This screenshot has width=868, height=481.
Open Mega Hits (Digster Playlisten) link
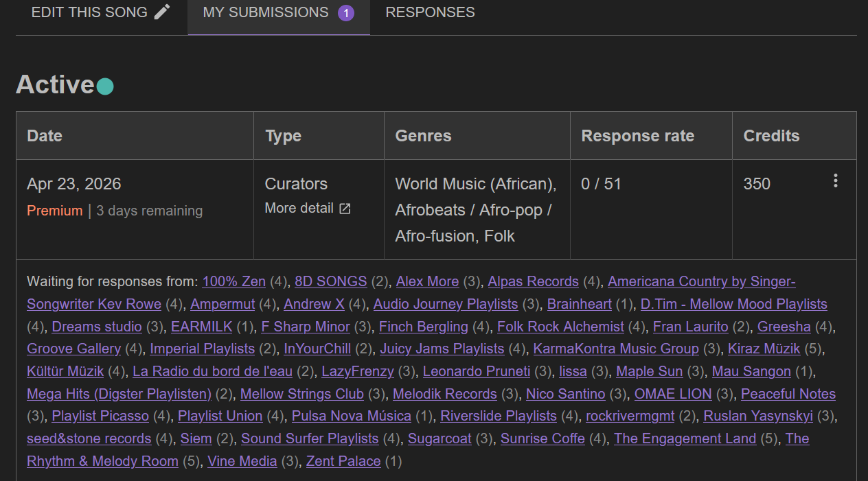[119, 394]
